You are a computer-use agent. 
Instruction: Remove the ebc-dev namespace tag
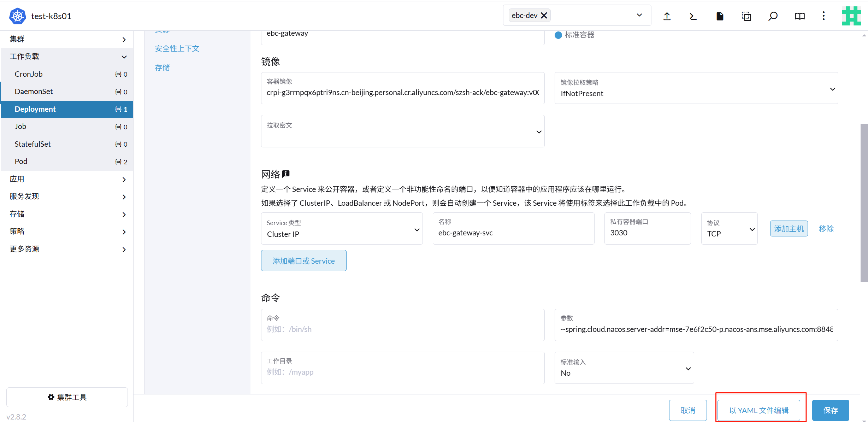544,16
